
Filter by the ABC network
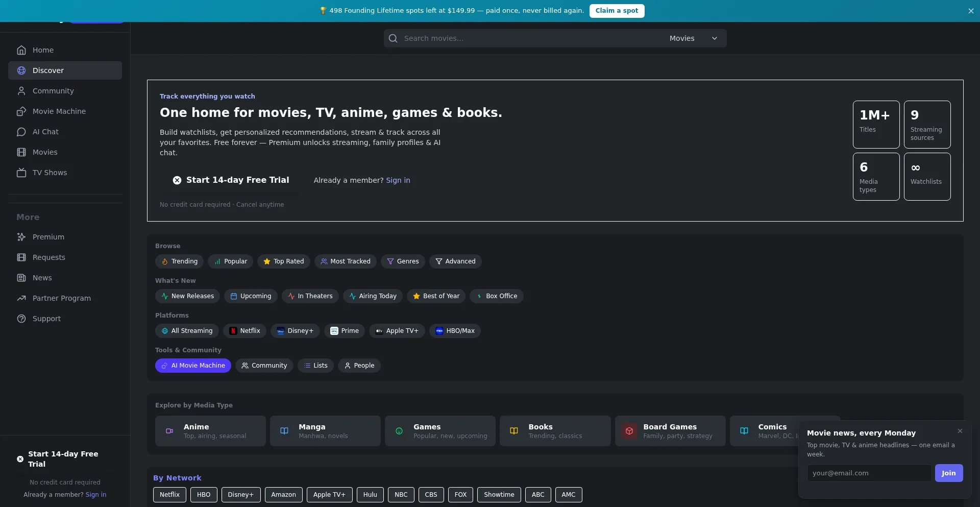point(538,495)
